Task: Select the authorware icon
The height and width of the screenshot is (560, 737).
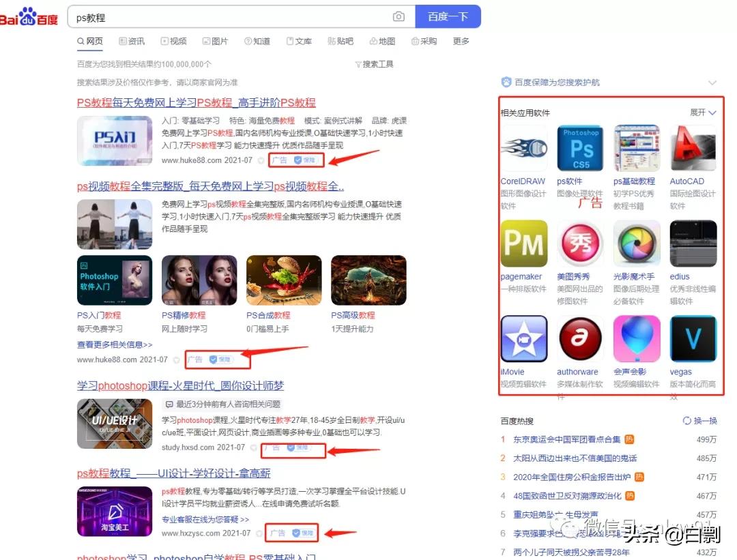Action: (580, 338)
